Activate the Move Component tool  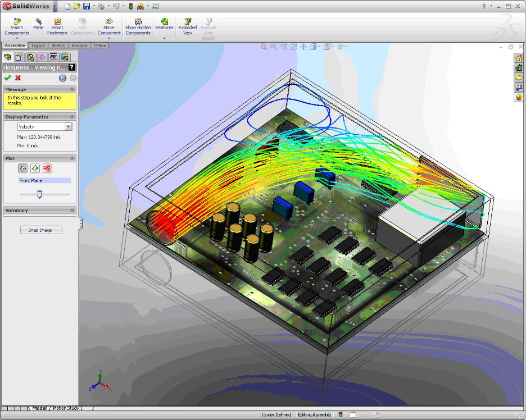(x=109, y=27)
